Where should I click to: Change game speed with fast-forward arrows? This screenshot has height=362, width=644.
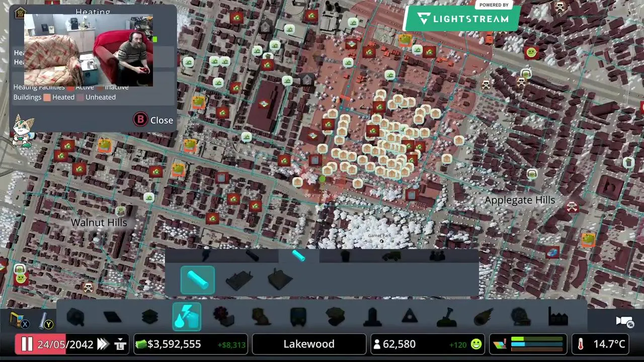103,344
